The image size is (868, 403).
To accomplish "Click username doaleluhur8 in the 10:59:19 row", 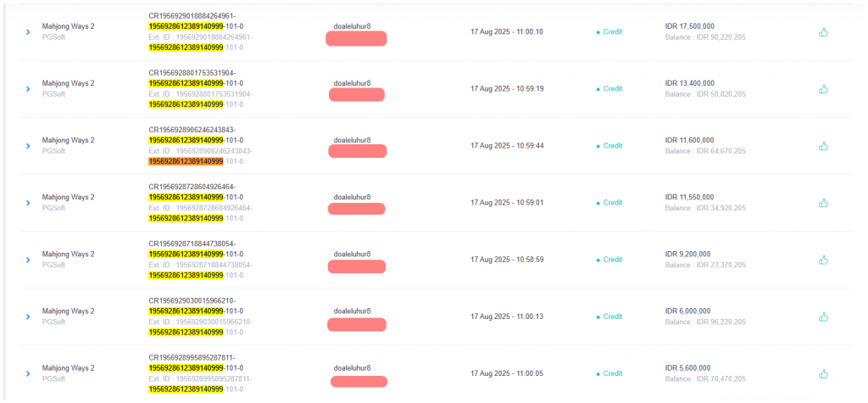I will point(352,83).
